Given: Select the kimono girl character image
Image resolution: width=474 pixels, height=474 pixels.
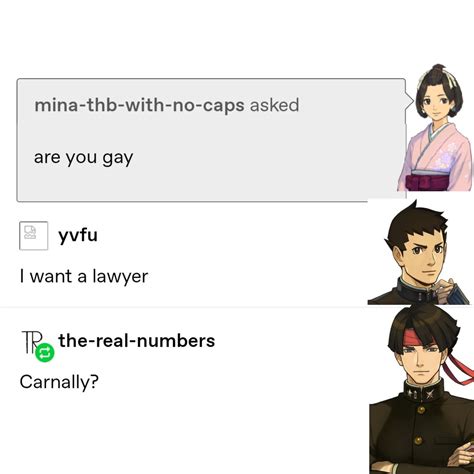Looking at the screenshot, I should [436, 128].
